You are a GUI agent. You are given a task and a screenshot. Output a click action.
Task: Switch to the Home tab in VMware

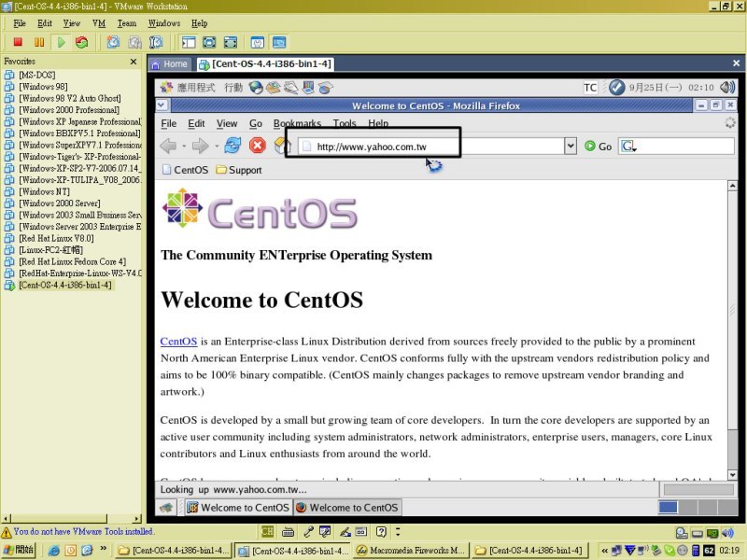(169, 63)
